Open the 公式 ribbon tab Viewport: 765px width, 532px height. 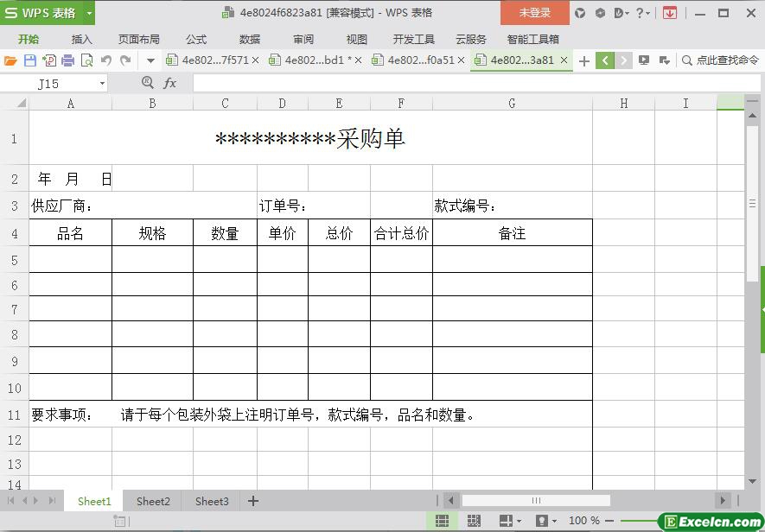[x=196, y=40]
